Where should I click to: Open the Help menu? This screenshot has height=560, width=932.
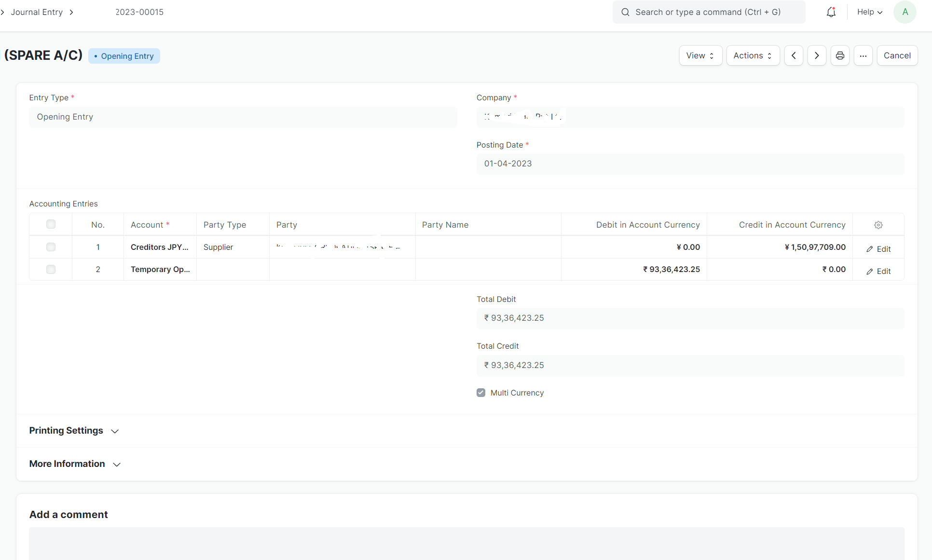[x=868, y=12]
